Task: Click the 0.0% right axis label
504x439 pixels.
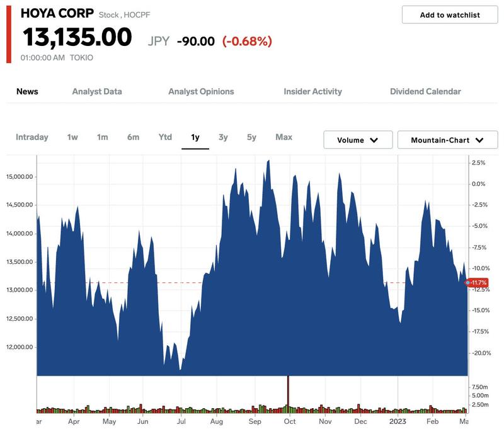Action: (478, 184)
